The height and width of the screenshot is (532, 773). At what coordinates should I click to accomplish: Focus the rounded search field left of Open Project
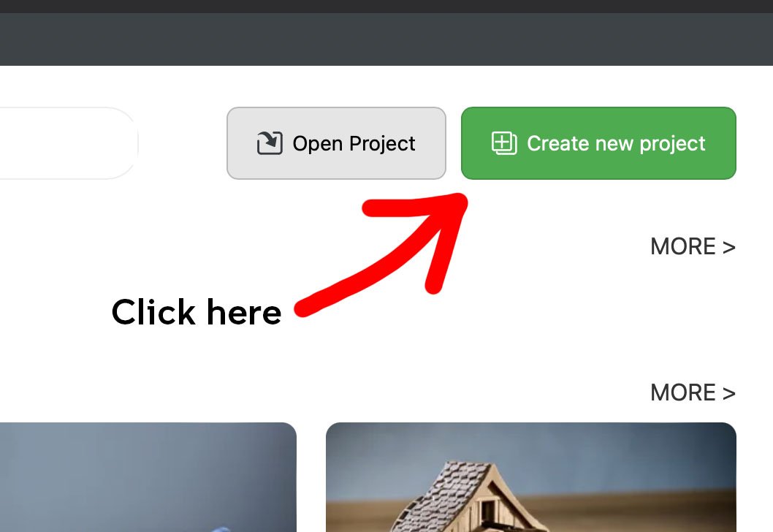click(69, 143)
